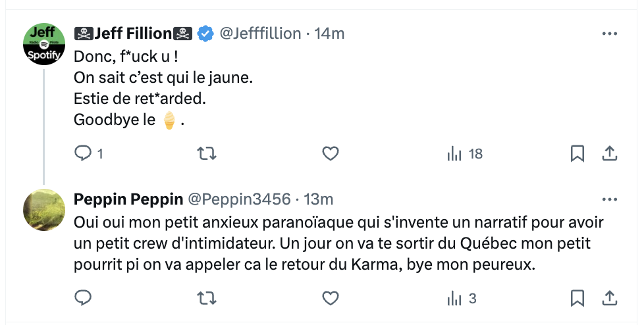Reply to Peppin Peppin's tweet
Image resolution: width=644 pixels, height=325 pixels.
[83, 298]
